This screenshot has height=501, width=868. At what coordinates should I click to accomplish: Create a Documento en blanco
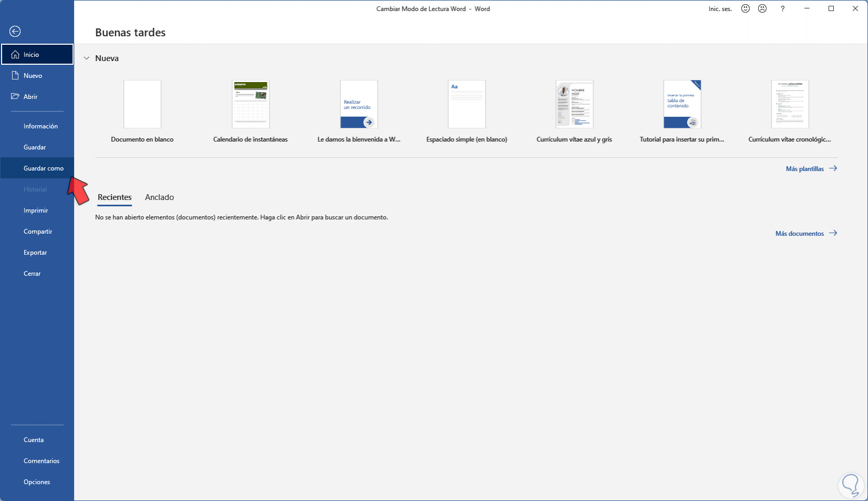point(143,112)
